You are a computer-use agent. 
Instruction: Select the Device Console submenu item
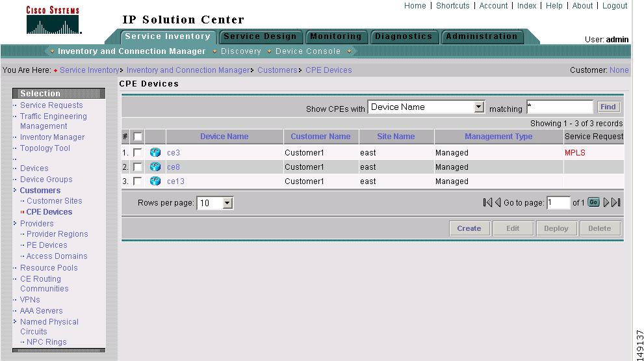[x=308, y=51]
